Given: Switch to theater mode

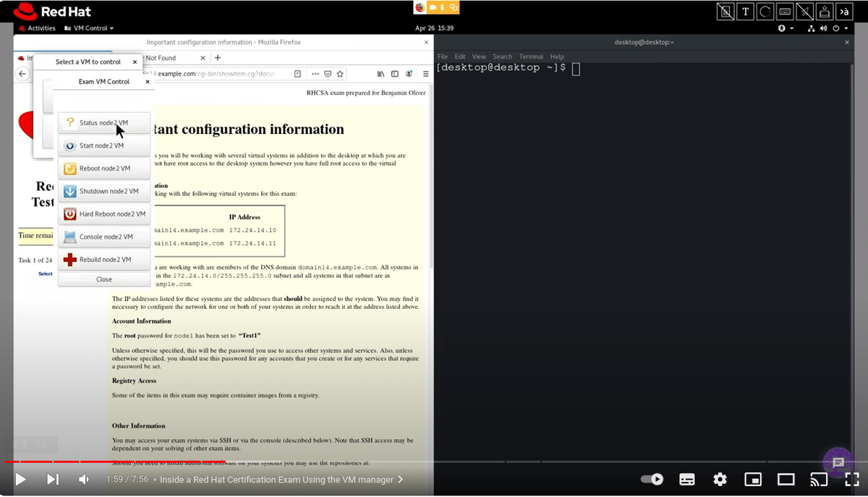Looking at the screenshot, I should click(x=786, y=479).
